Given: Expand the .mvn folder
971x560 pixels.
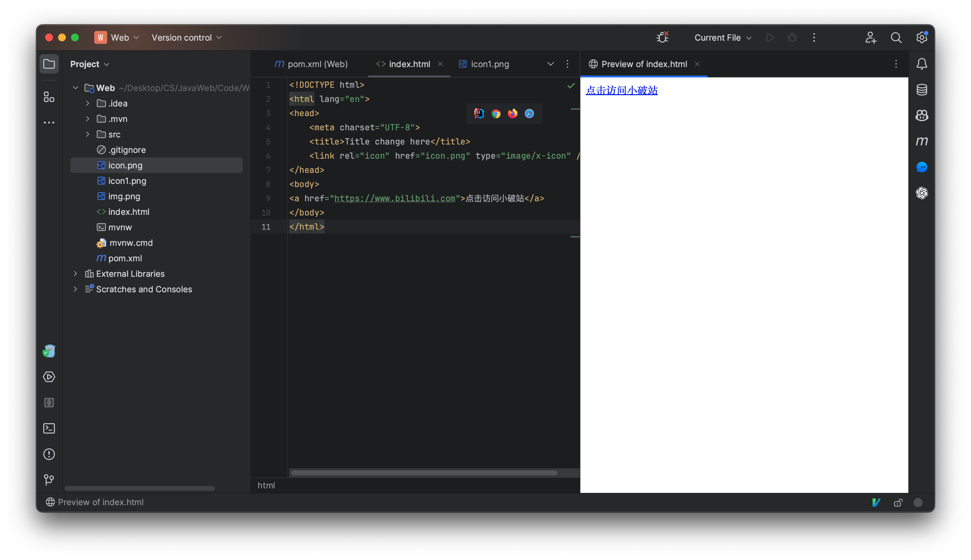Looking at the screenshot, I should (x=87, y=119).
